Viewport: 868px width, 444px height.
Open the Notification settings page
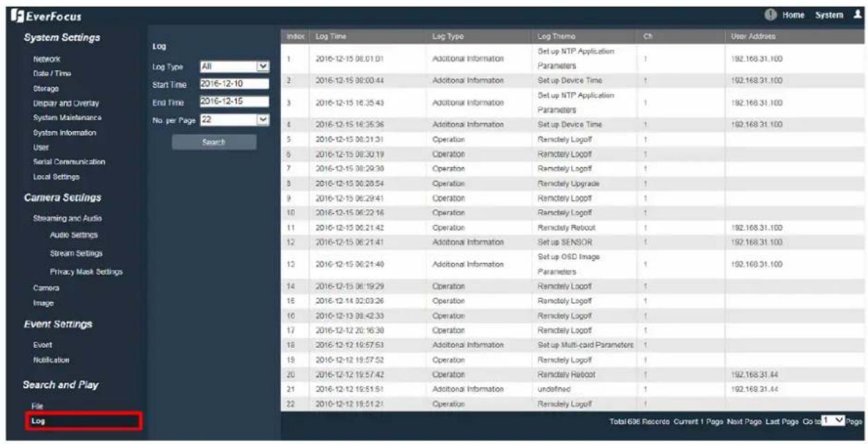coord(51,359)
